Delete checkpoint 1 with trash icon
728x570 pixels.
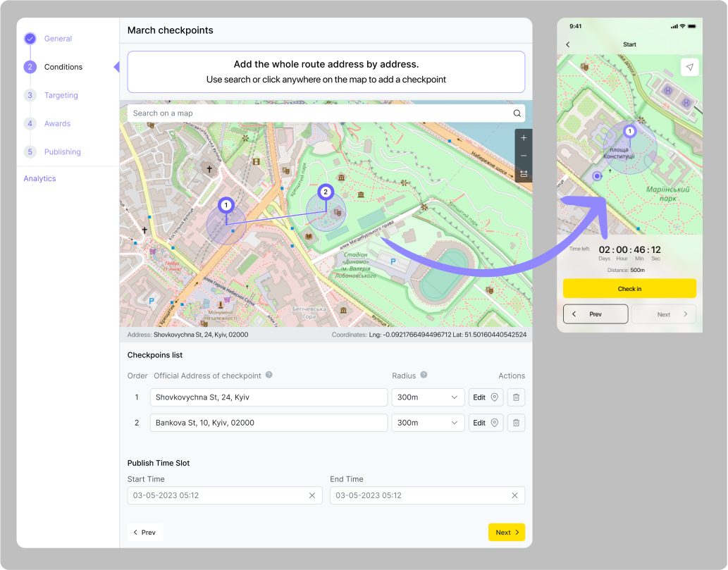pyautogui.click(x=516, y=397)
